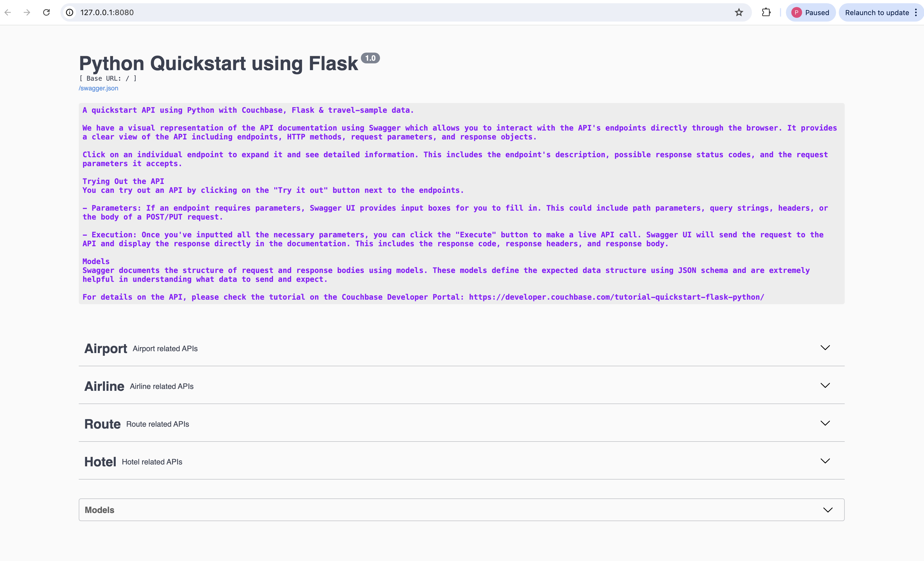924x561 pixels.
Task: Open the Route section chevron
Action: 825,423
